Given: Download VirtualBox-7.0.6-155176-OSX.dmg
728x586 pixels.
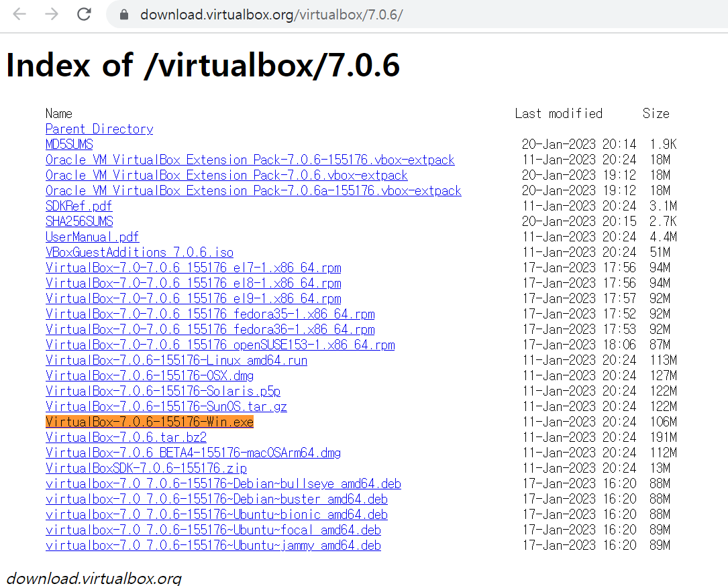Looking at the screenshot, I should [150, 375].
